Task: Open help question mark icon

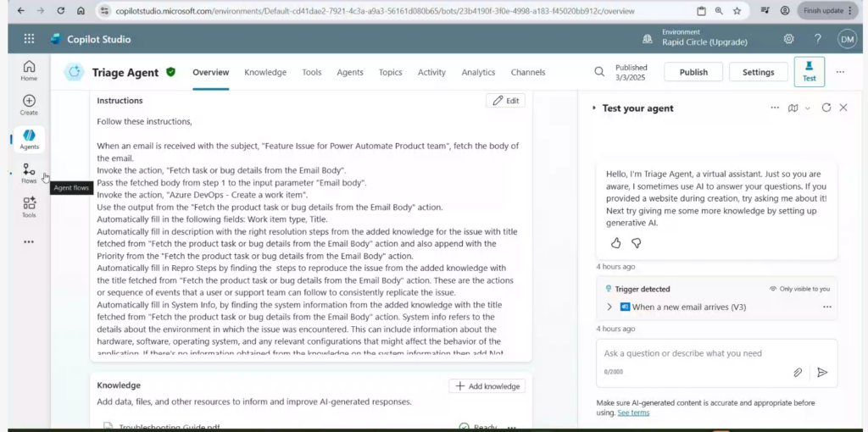Action: 818,39
